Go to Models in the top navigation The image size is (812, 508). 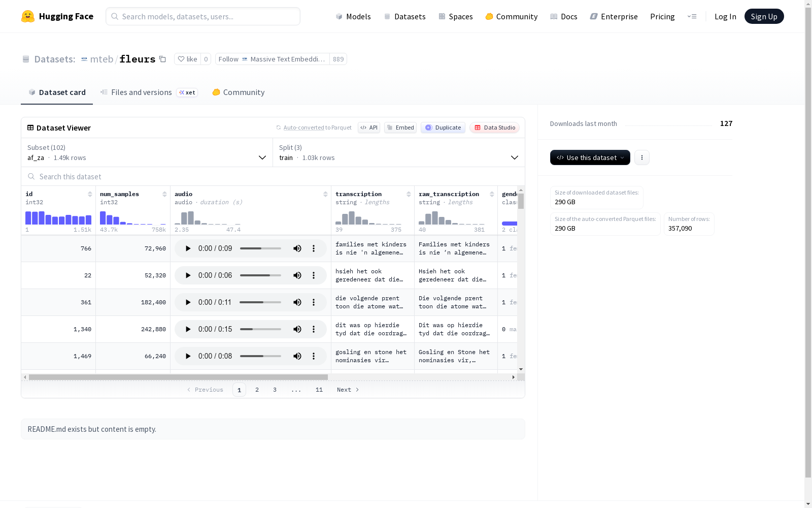click(x=353, y=16)
